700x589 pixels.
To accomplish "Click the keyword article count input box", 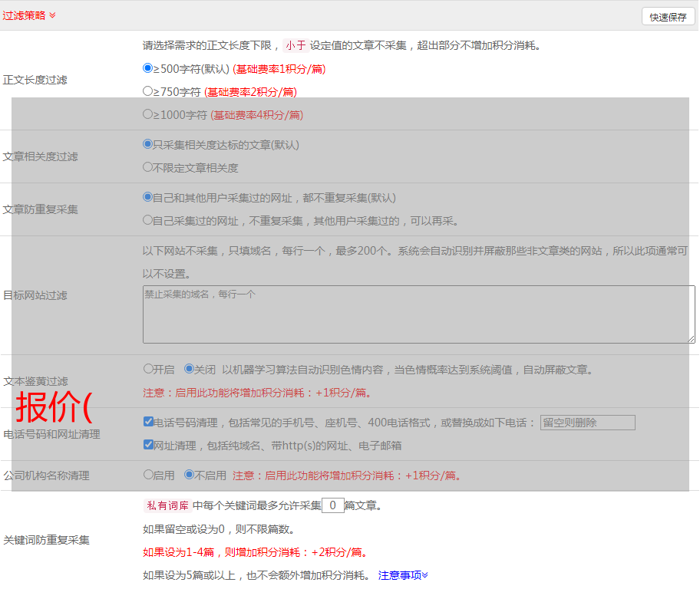I will pos(332,505).
